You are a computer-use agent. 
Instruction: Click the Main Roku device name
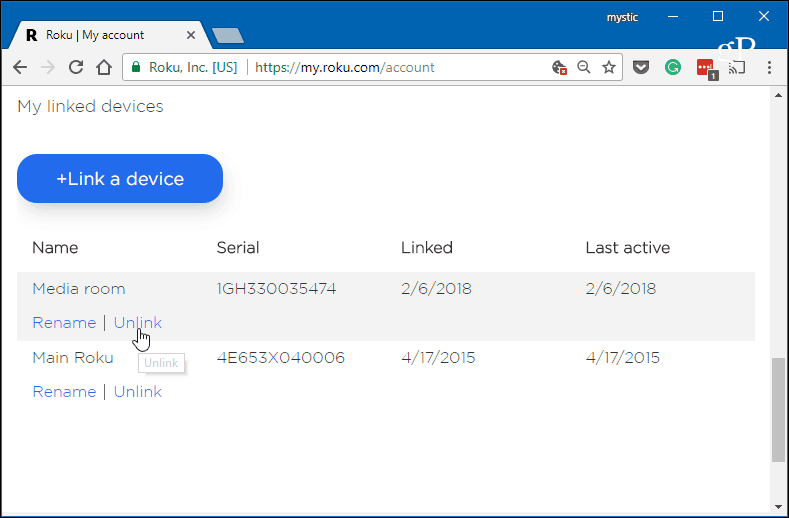(73, 358)
